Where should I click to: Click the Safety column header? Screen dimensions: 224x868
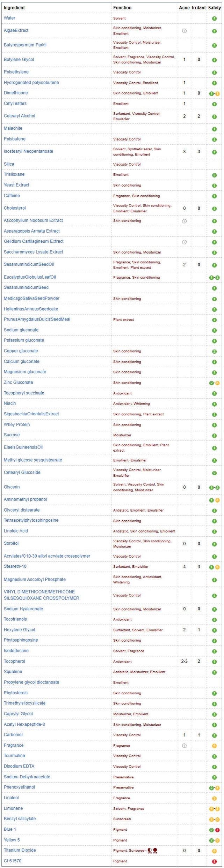pyautogui.click(x=214, y=8)
